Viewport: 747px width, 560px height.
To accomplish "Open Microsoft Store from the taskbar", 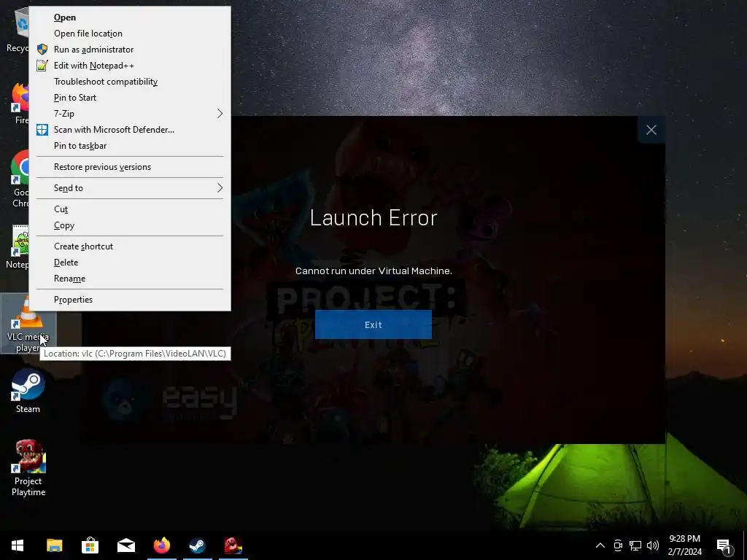I will click(90, 545).
